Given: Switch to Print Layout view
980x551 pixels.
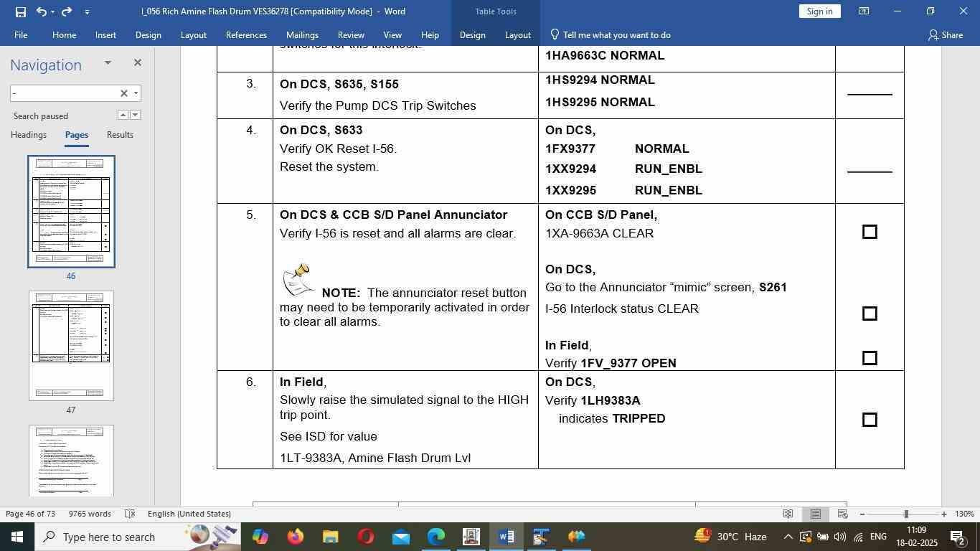Looking at the screenshot, I should [816, 514].
